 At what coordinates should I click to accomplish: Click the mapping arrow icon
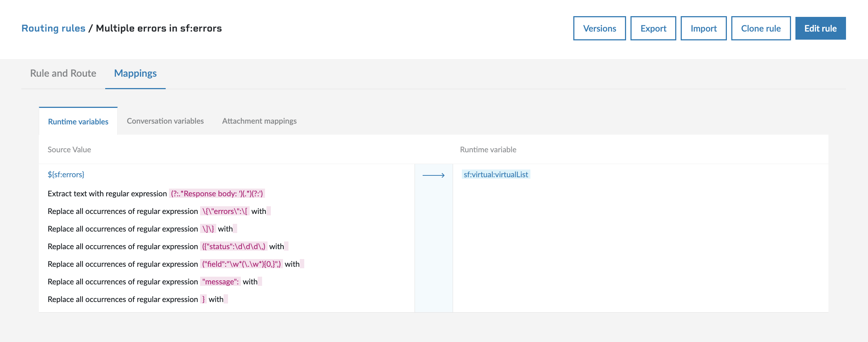coord(433,175)
